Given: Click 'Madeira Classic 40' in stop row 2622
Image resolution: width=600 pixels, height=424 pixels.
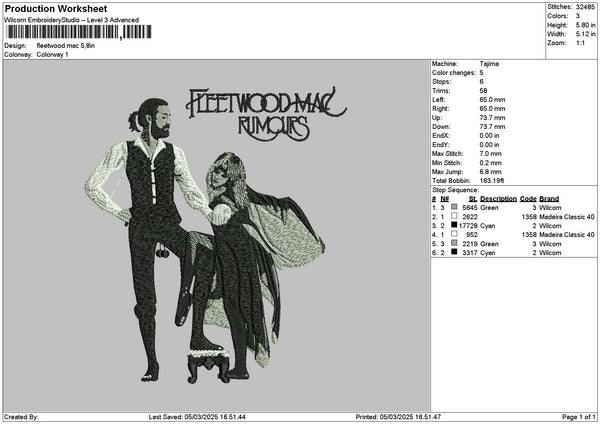Looking at the screenshot, I should (x=567, y=217).
